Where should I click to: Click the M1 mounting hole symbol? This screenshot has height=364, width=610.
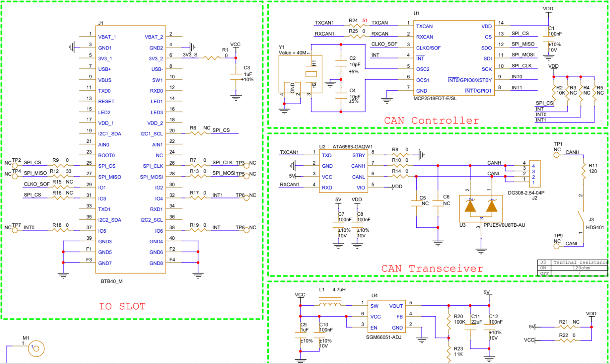(36, 349)
